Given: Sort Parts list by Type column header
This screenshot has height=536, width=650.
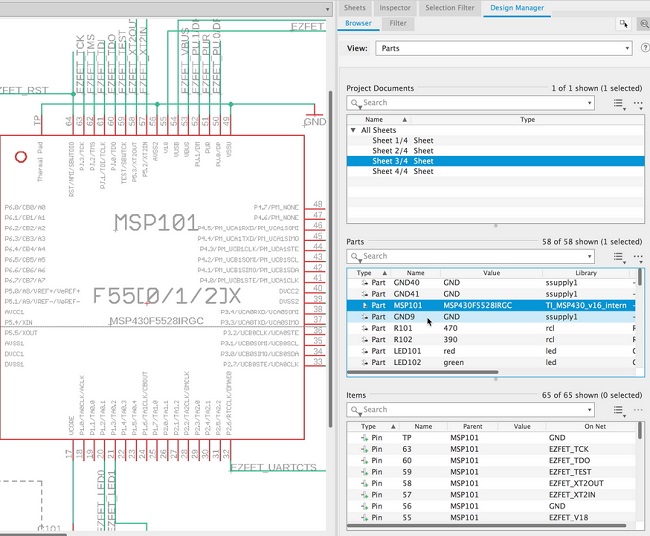Looking at the screenshot, I should (x=369, y=273).
